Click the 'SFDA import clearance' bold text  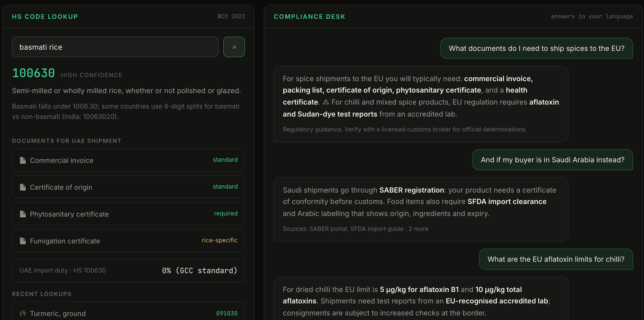point(507,201)
